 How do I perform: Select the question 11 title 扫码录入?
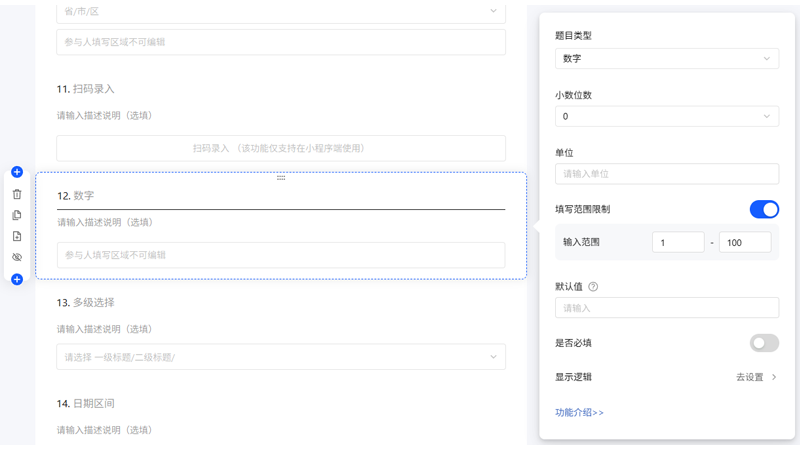[x=93, y=89]
